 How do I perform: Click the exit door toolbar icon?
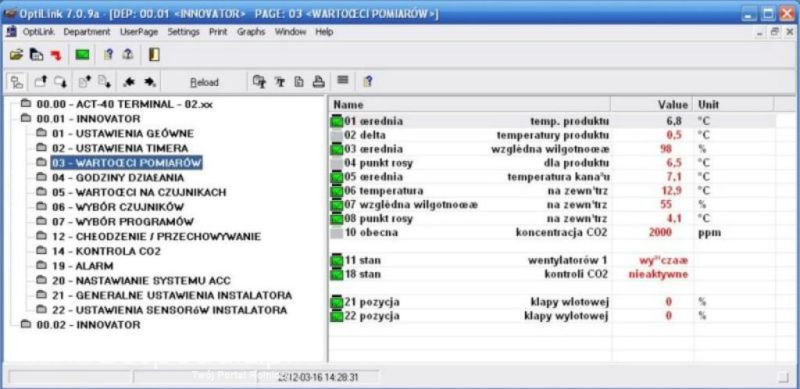click(x=154, y=55)
